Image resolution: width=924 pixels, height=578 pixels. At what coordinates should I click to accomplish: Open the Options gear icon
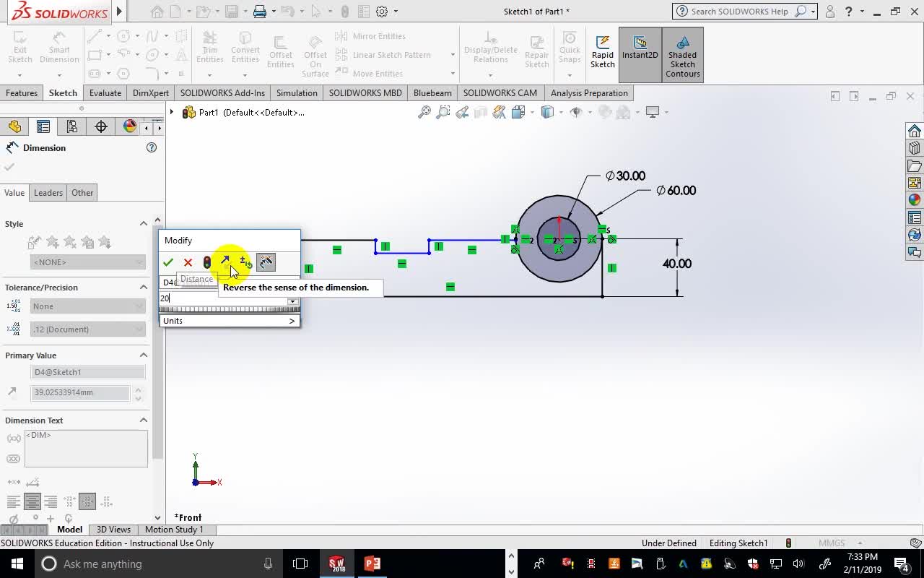click(x=382, y=12)
